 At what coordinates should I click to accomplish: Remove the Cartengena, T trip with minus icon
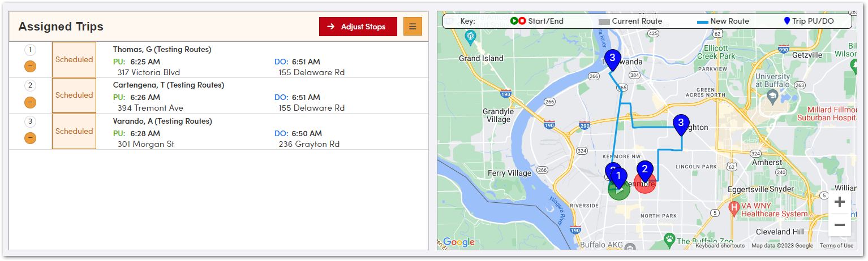point(31,102)
